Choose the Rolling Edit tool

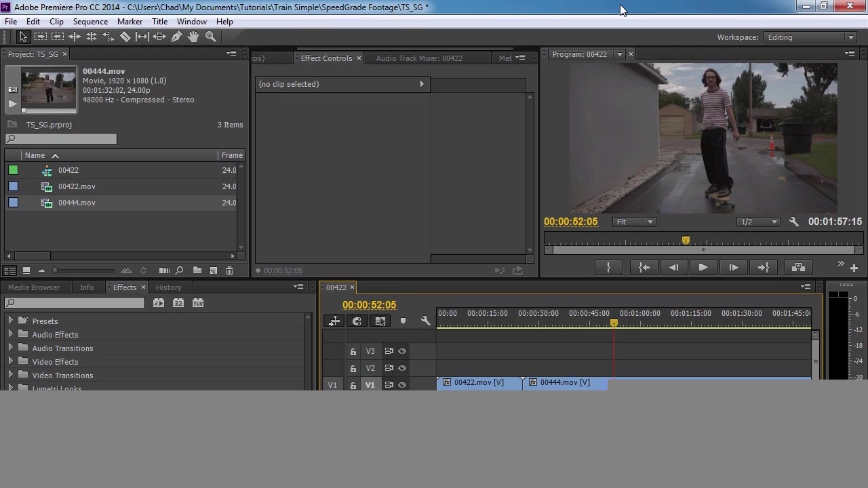click(92, 37)
